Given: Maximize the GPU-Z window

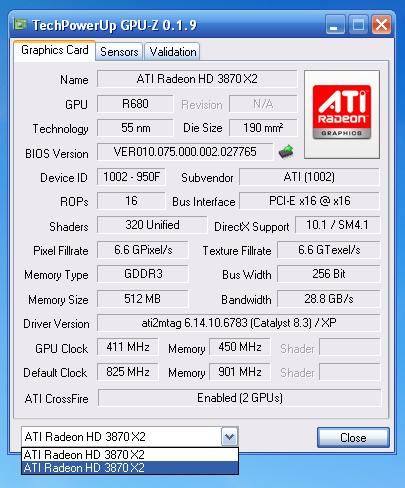Looking at the screenshot, I should tap(358, 24).
